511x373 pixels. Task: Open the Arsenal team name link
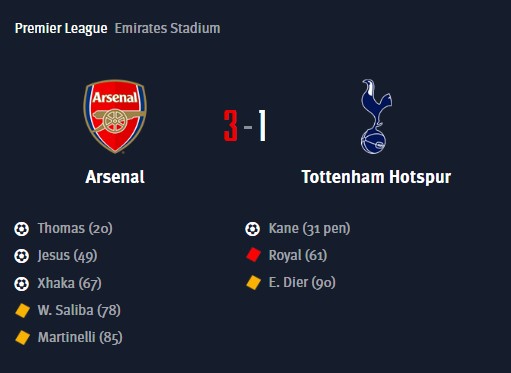115,177
